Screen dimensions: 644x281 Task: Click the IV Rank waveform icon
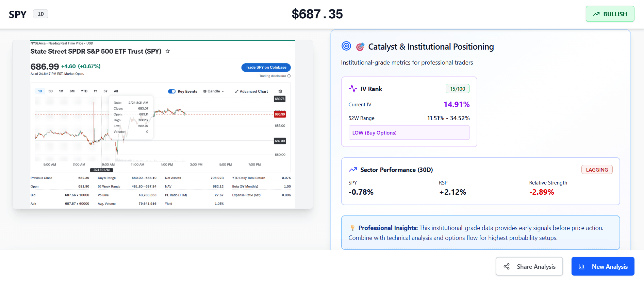353,88
